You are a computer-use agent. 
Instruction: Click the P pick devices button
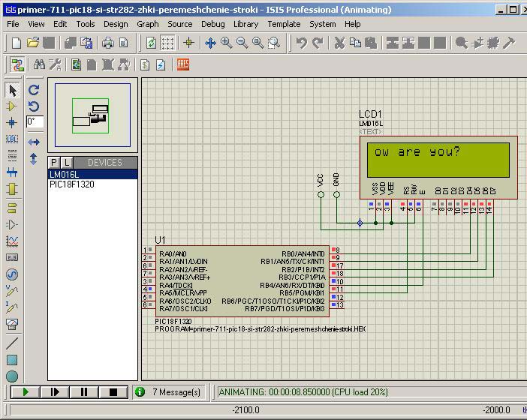[x=54, y=163]
